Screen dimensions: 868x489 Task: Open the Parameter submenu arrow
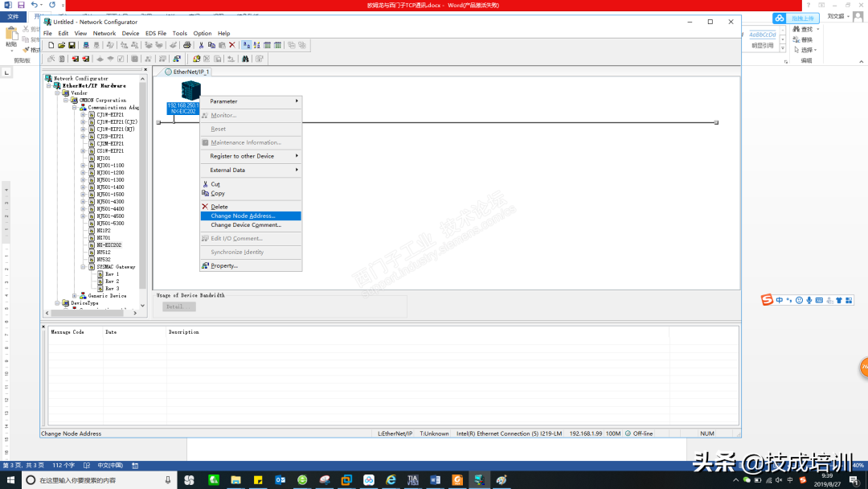297,101
